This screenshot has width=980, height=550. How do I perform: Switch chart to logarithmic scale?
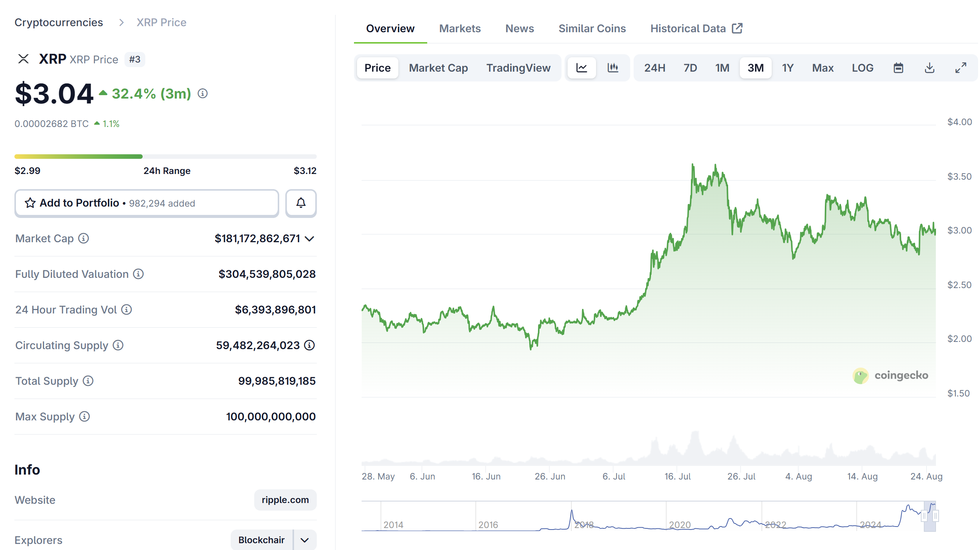(863, 67)
